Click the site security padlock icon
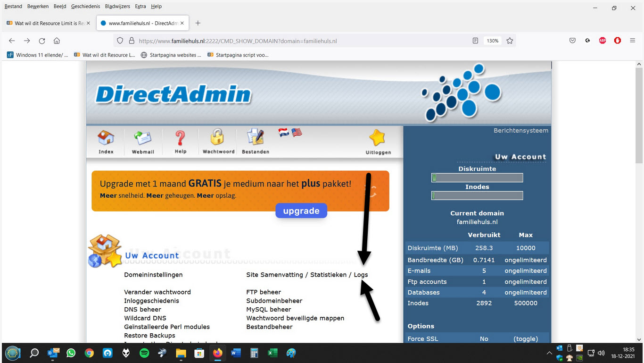The height and width of the screenshot is (363, 644). click(x=132, y=41)
